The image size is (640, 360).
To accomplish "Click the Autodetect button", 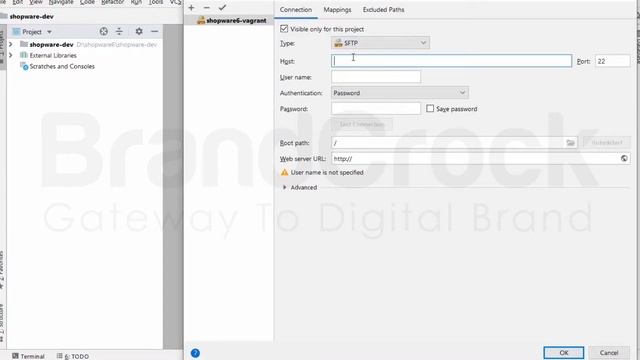I will pos(607,142).
